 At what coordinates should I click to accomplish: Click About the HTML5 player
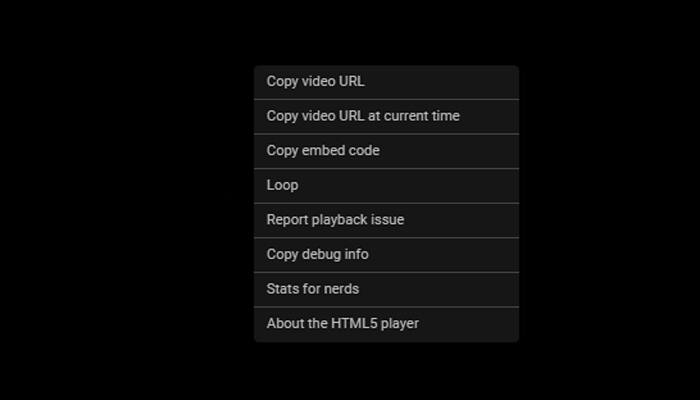[386, 324]
